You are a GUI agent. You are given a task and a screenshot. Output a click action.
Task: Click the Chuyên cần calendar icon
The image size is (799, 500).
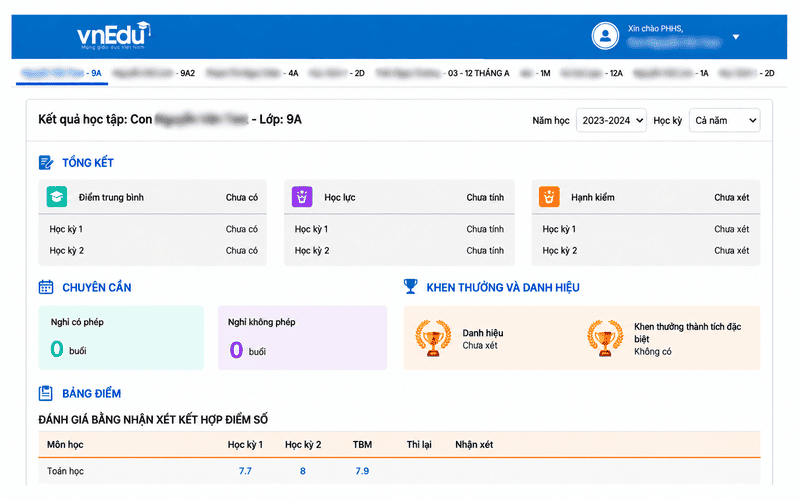tap(46, 287)
